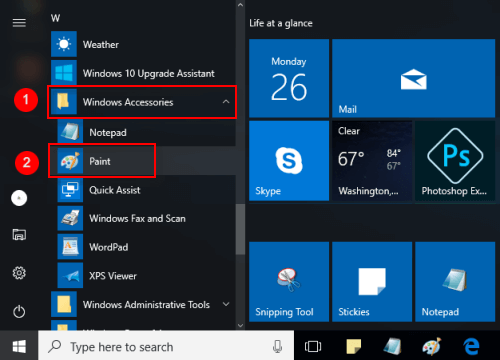The image size is (500, 360).
Task: Expand Windows Administrative Tools chevron
Action: click(x=226, y=304)
